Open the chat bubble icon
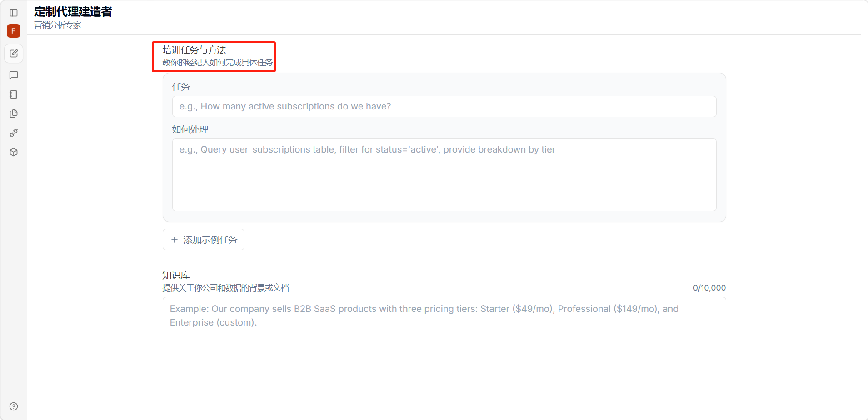868x420 pixels. pos(14,75)
